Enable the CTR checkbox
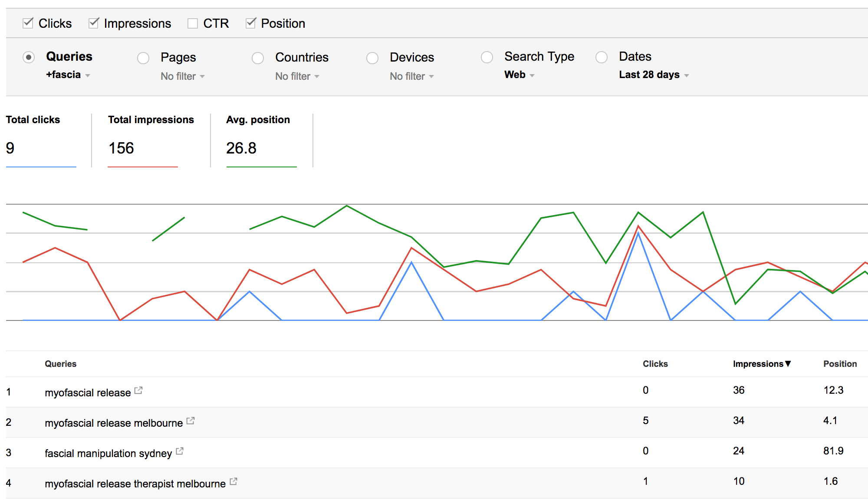 point(193,23)
